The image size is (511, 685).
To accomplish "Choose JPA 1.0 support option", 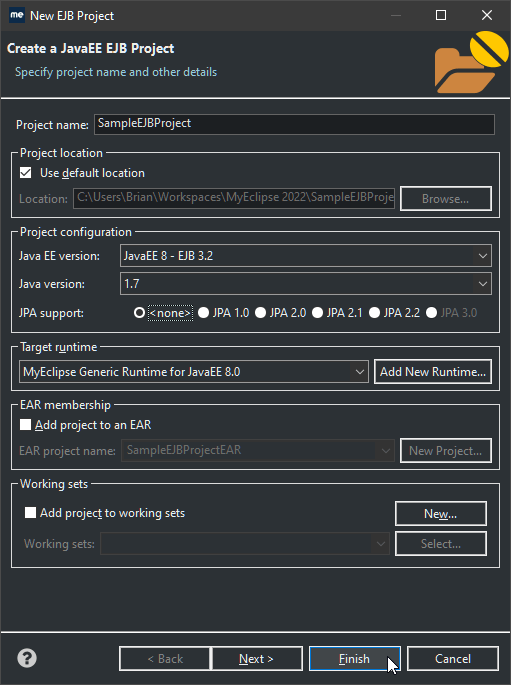I will click(204, 313).
